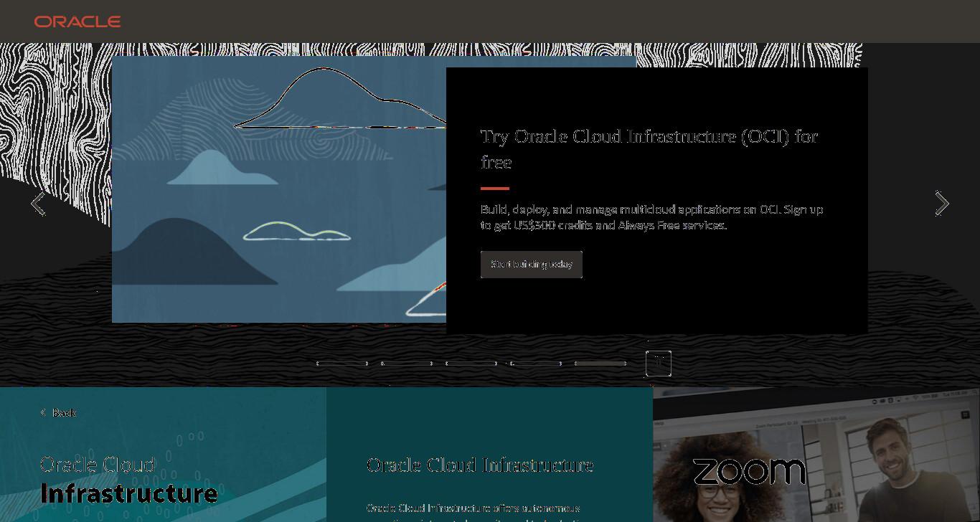
Task: Open the Zoom customer story thumbnail
Action: [816, 455]
